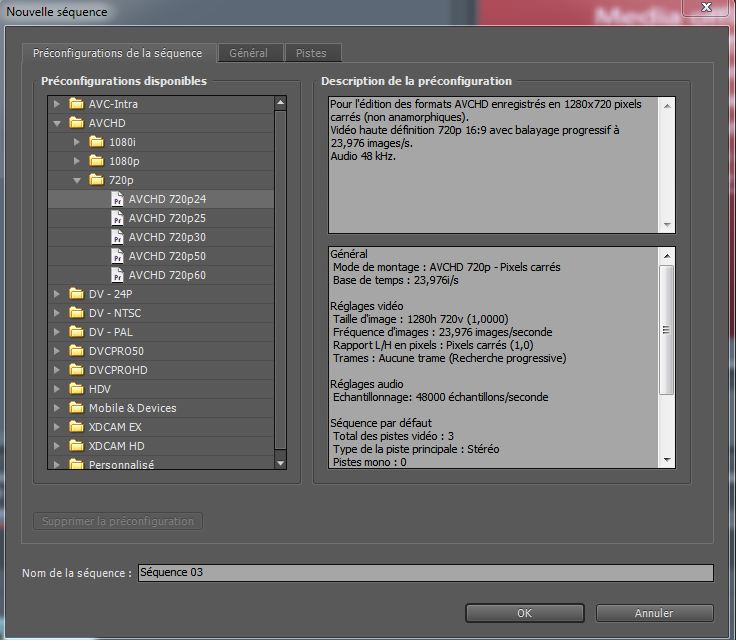Click the sequence name input field

(x=425, y=573)
